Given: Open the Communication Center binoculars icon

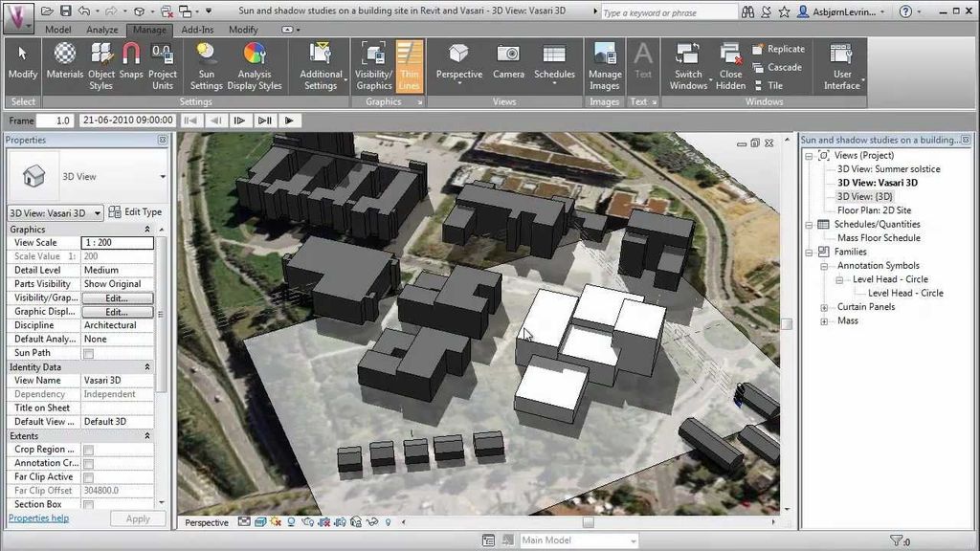Looking at the screenshot, I should (747, 11).
